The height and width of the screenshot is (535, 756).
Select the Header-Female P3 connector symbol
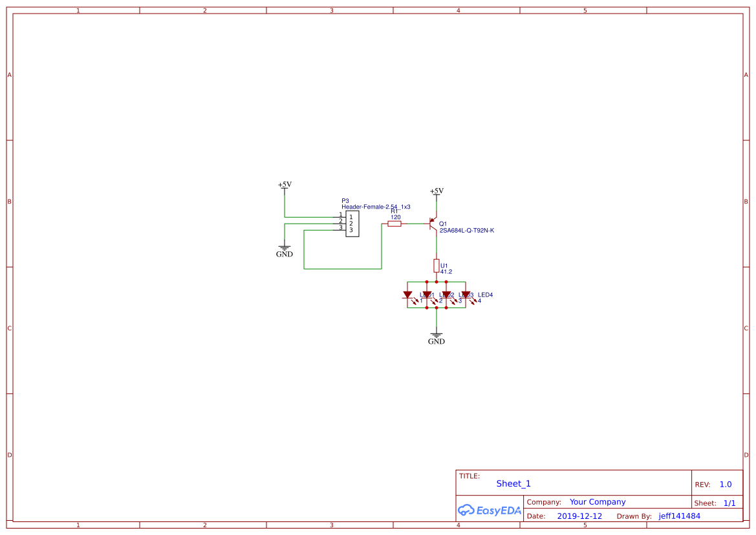click(x=352, y=222)
